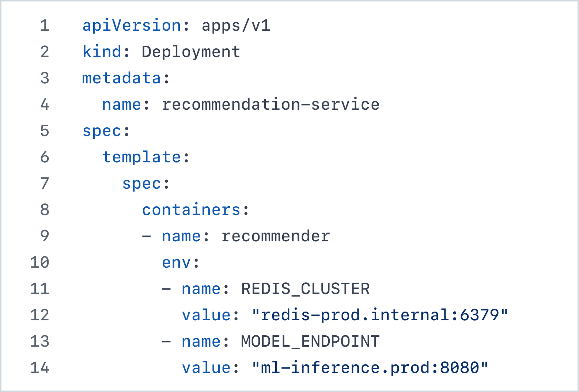The image size is (579, 392).
Task: Click line number 1 in the gutter
Action: [x=45, y=26]
